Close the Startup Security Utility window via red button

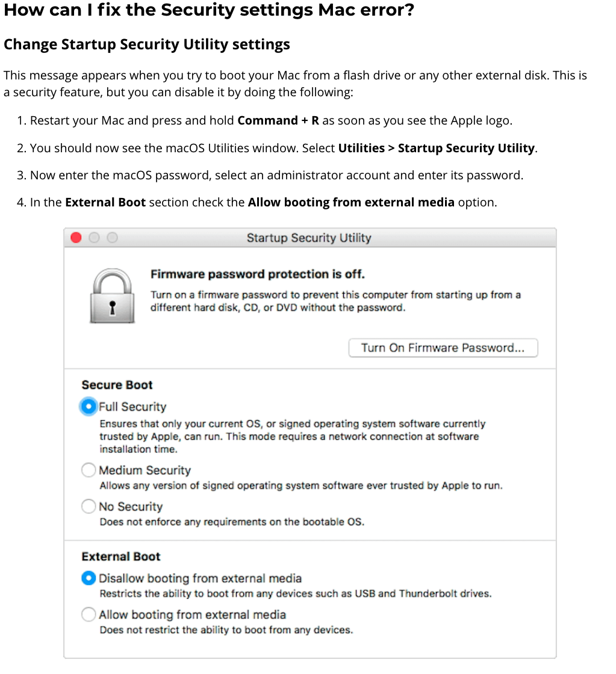tap(76, 238)
